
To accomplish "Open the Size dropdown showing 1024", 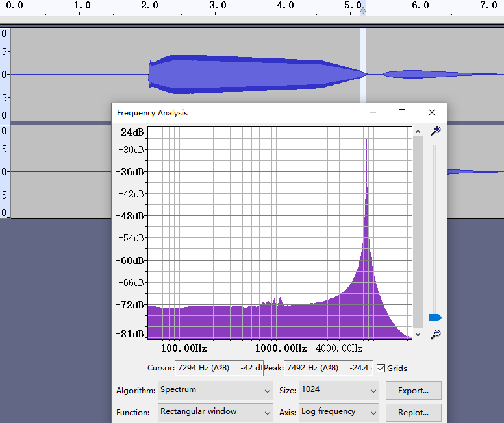I will [339, 391].
